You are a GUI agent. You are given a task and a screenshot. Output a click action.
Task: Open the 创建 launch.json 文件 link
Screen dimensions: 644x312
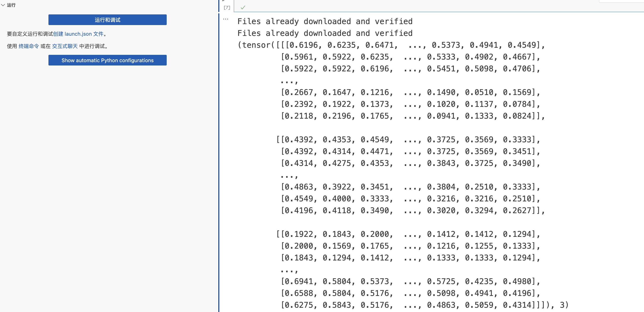pyautogui.click(x=78, y=34)
